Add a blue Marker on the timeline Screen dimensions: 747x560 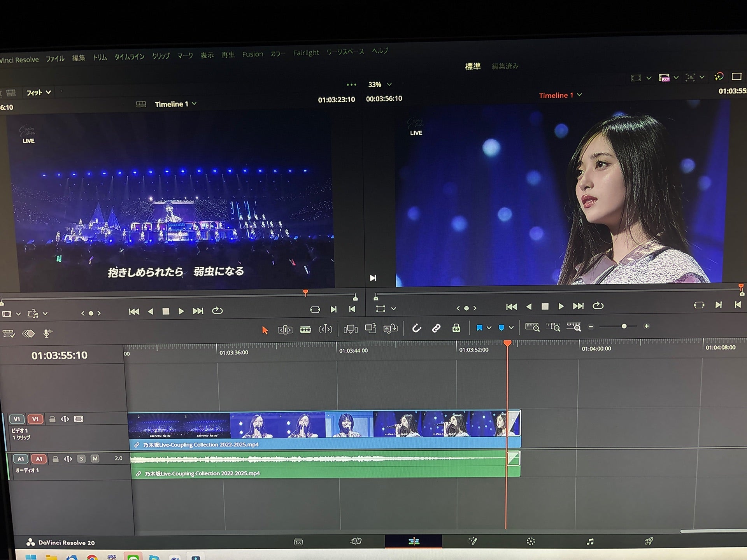tap(502, 328)
